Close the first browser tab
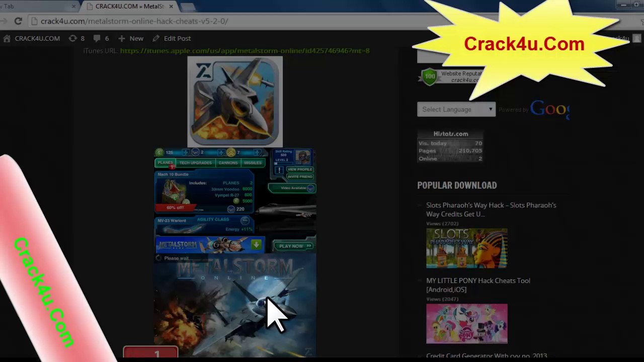 [x=74, y=7]
